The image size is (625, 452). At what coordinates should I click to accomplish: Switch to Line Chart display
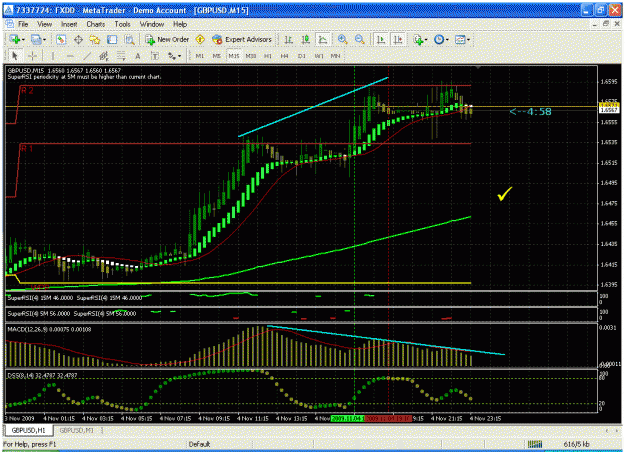point(323,39)
